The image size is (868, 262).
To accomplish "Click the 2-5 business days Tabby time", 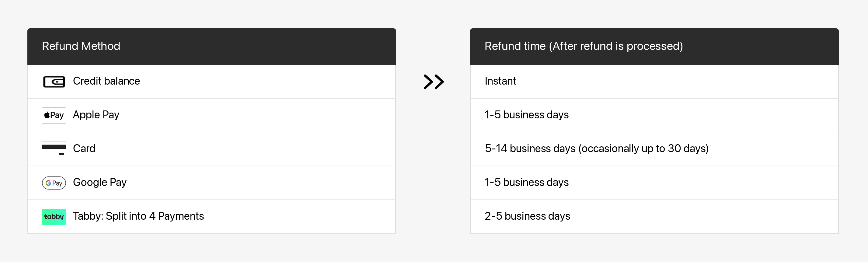I will pyautogui.click(x=527, y=216).
